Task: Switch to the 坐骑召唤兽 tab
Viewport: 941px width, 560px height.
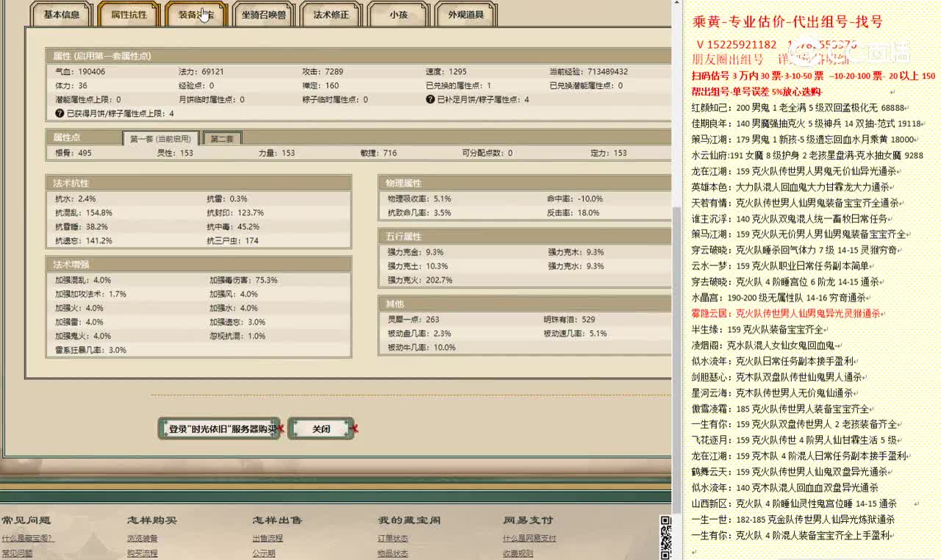Action: click(x=263, y=14)
